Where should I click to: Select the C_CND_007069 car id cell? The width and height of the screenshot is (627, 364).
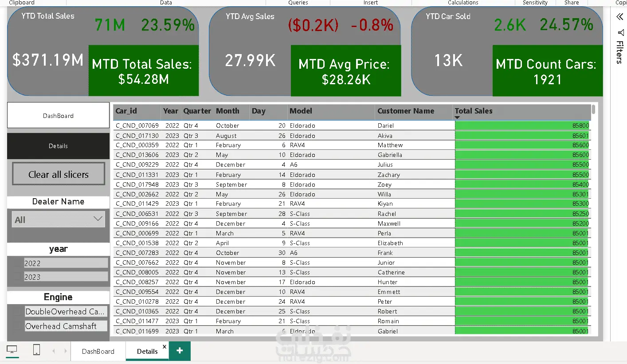[x=137, y=125]
